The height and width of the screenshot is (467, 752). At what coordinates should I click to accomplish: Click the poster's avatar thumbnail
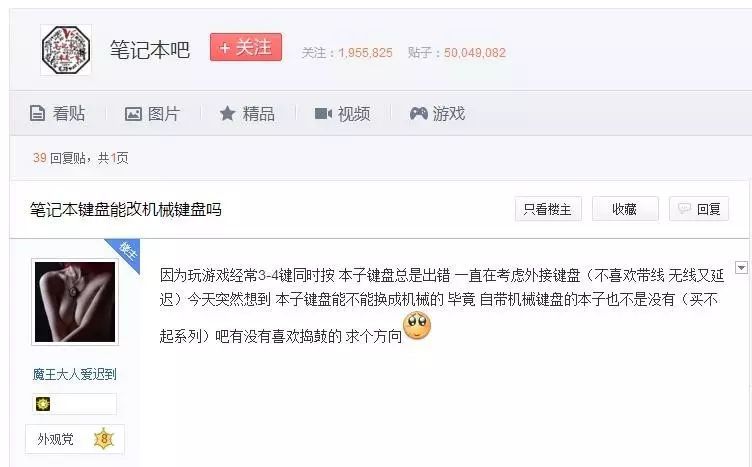click(75, 302)
